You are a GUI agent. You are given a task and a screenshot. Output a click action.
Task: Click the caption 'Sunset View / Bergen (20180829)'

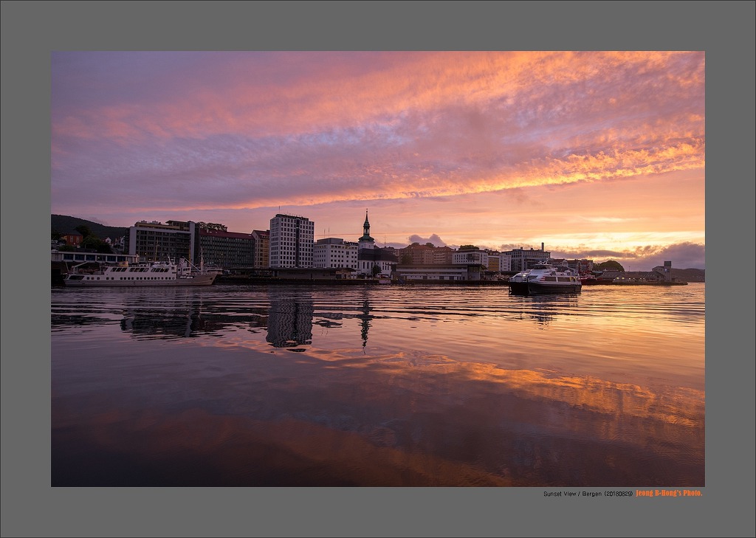coord(588,494)
